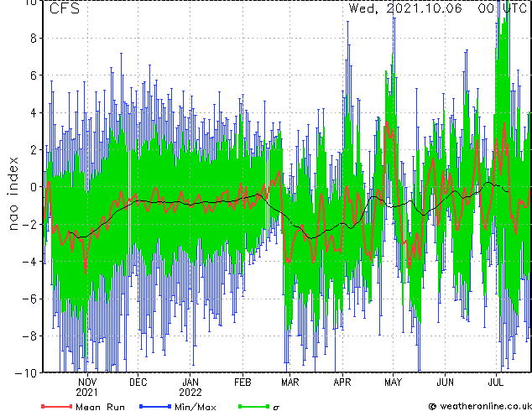This screenshot has height=411, width=532.
Task: Click the JUN month label
Action: [445, 382]
